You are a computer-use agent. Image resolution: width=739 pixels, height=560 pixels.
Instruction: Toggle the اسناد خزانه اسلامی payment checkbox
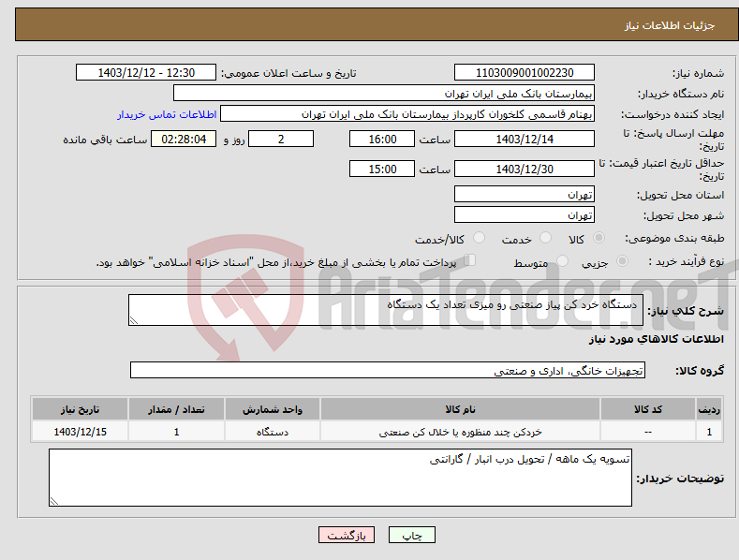coord(470,260)
